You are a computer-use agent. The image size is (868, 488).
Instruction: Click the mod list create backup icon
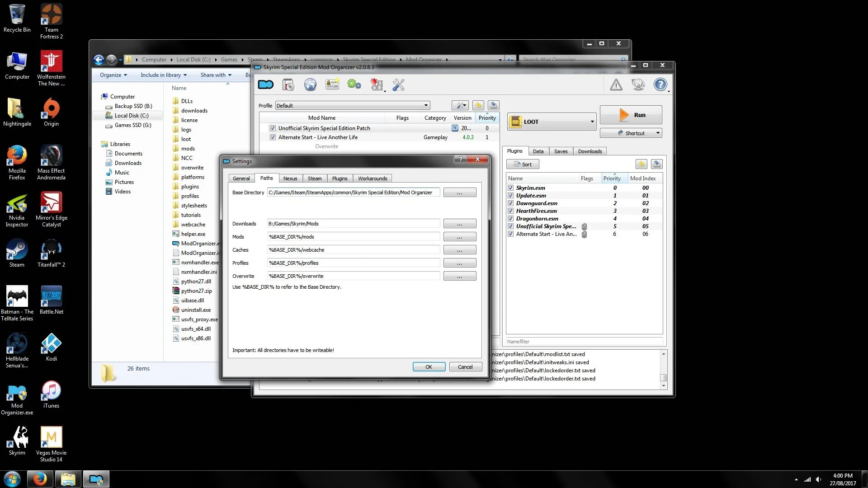coord(494,105)
